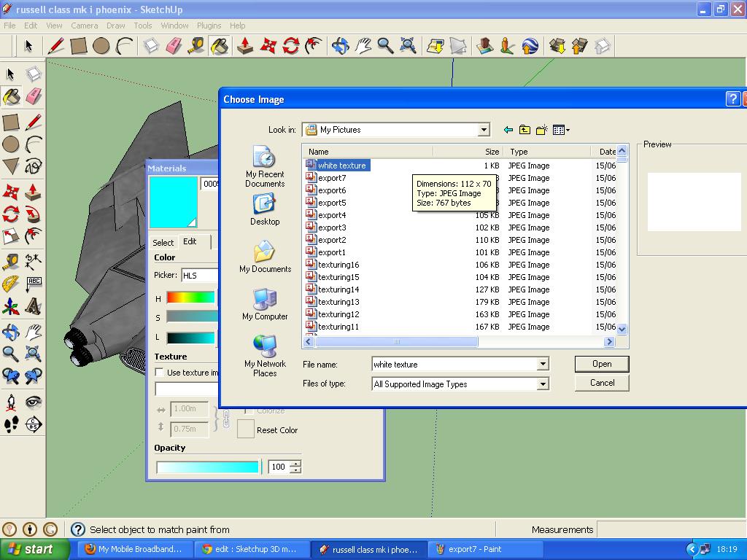Click the Open button
Viewport: 747px width, 560px height.
coord(600,363)
